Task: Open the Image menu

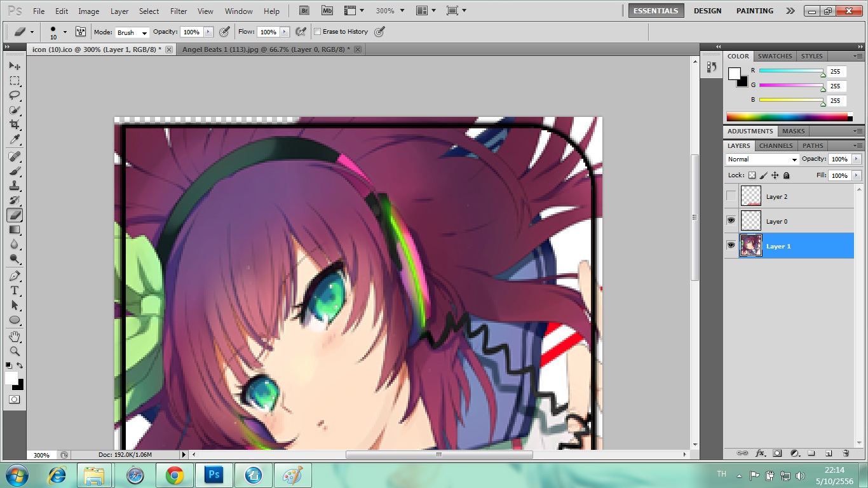Action: 88,11
